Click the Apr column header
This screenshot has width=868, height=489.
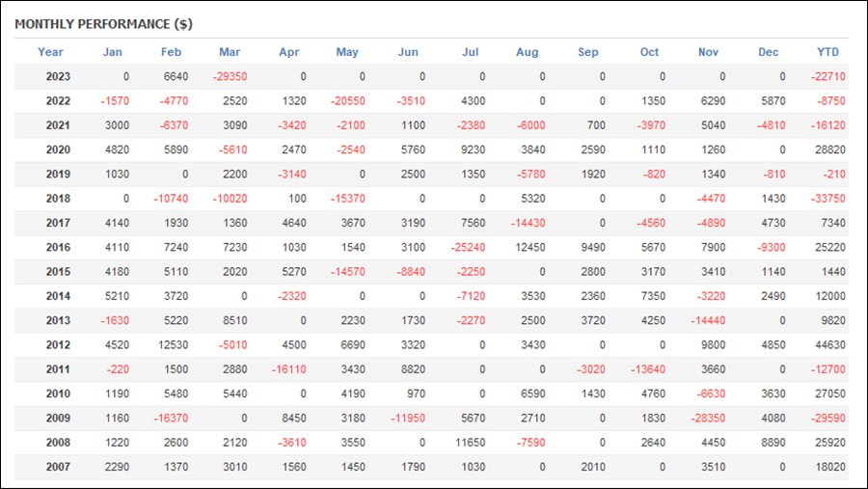coord(289,52)
